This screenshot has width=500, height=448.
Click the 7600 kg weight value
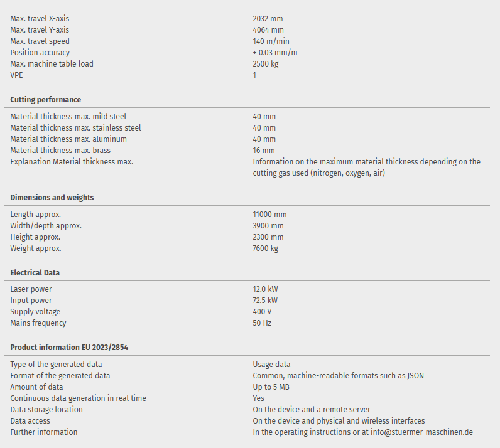pos(266,248)
